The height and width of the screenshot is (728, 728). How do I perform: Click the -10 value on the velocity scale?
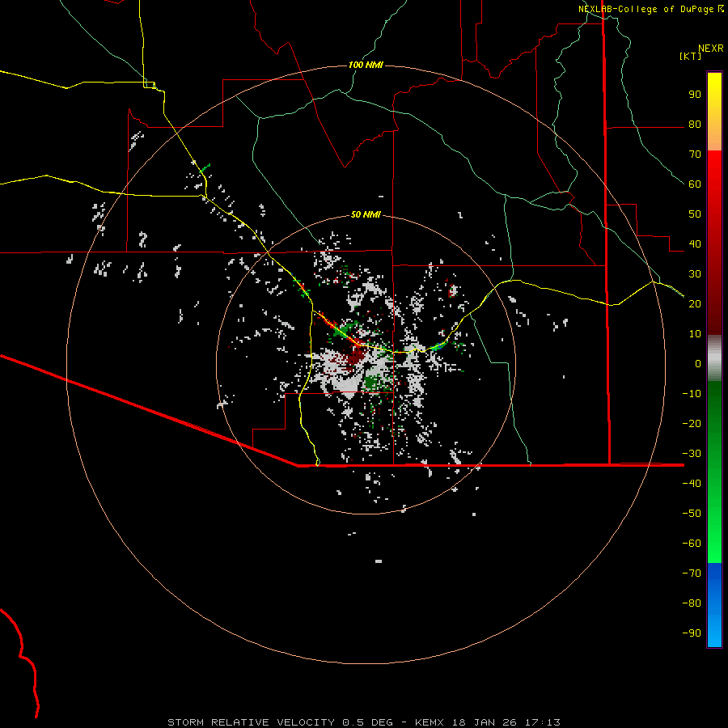(x=692, y=394)
